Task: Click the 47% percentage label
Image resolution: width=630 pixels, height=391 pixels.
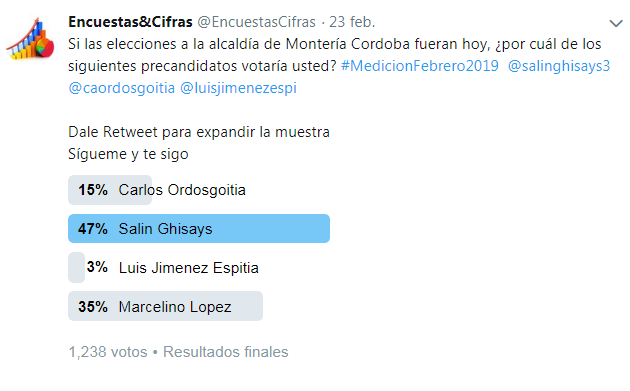Action: (93, 229)
